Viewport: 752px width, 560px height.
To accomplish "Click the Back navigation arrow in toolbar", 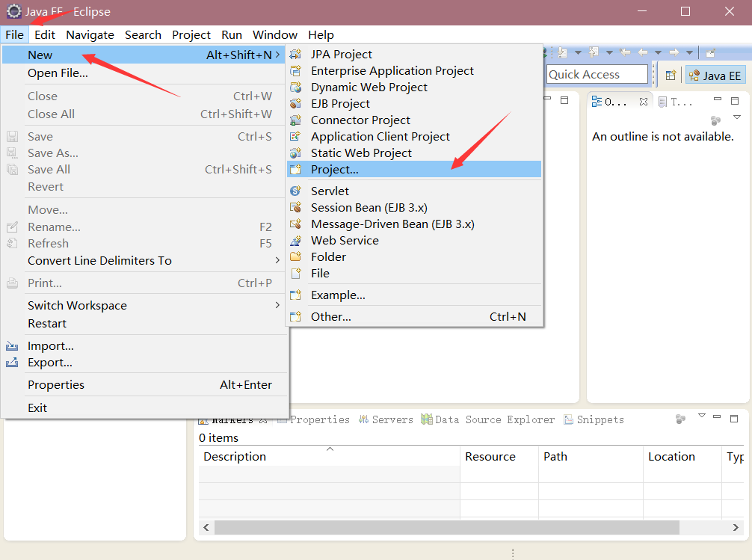I will point(642,52).
